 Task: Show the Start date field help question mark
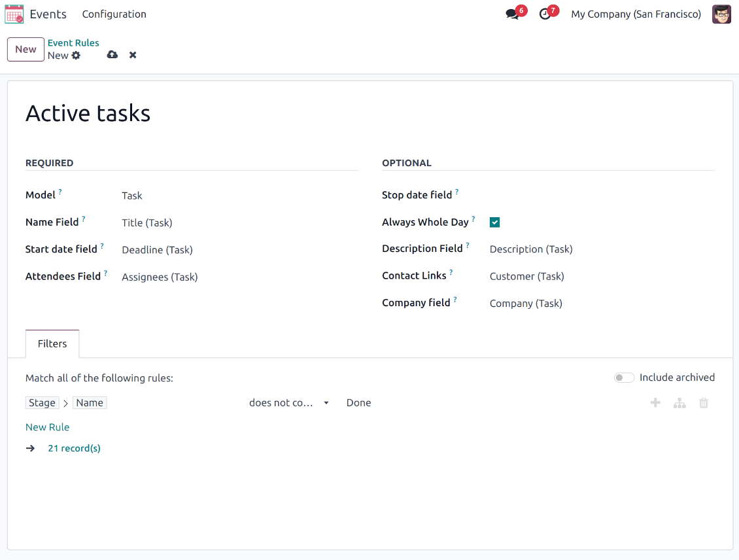102,245
